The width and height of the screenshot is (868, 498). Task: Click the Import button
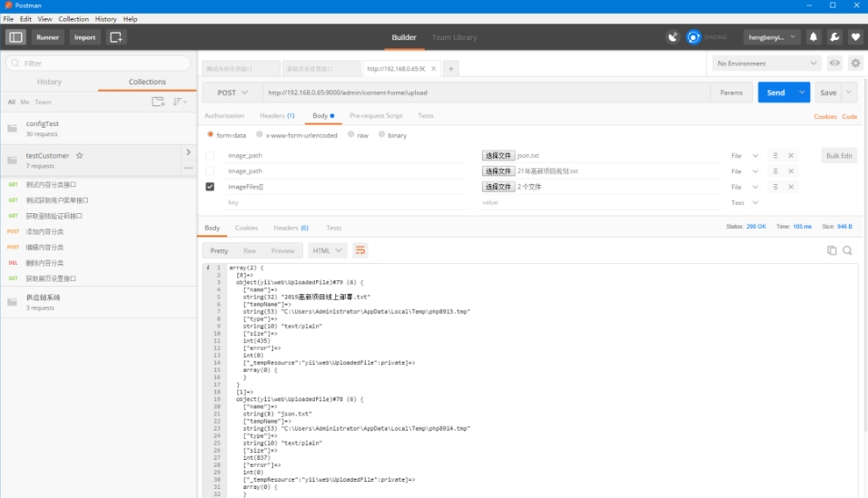click(84, 37)
